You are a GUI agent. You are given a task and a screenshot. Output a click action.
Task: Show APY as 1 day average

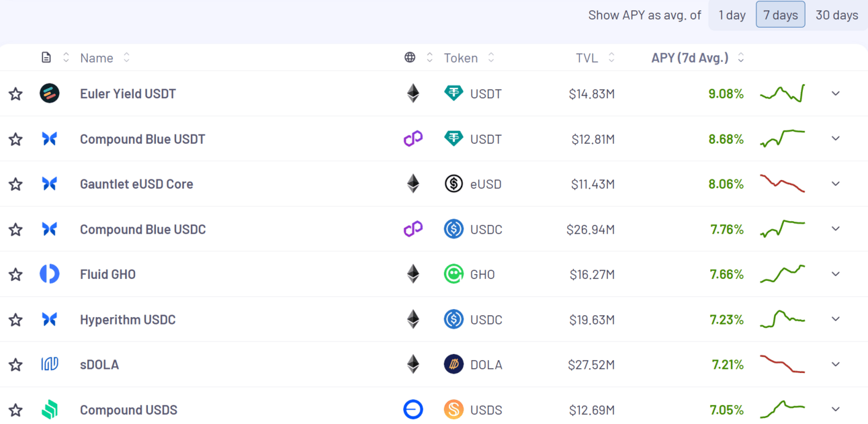(732, 15)
